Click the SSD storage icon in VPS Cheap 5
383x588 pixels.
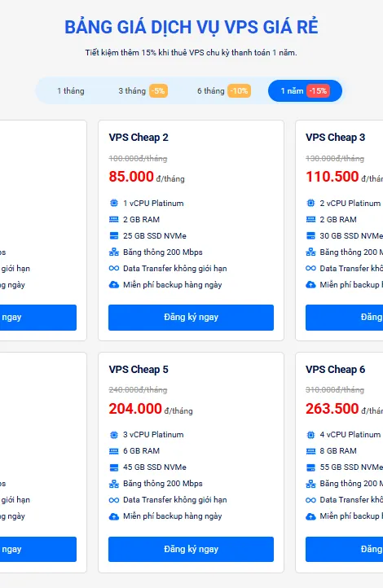click(x=113, y=467)
